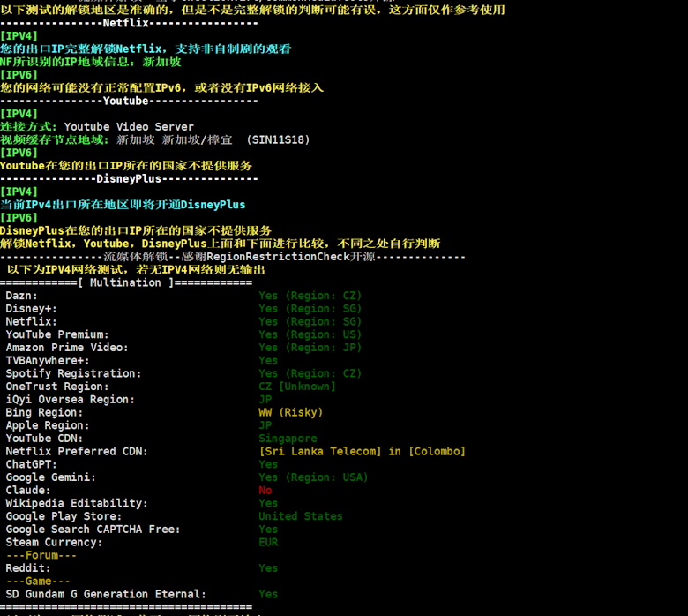Select 'Amazon Prime Video:' label
Screen dimensions: 688x616
(x=67, y=348)
